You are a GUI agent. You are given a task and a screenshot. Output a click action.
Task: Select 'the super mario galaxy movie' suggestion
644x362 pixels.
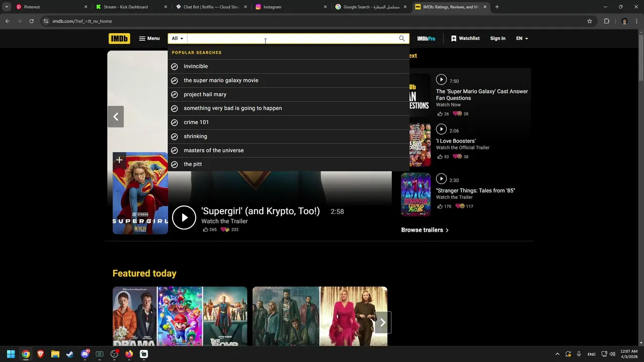click(x=288, y=80)
